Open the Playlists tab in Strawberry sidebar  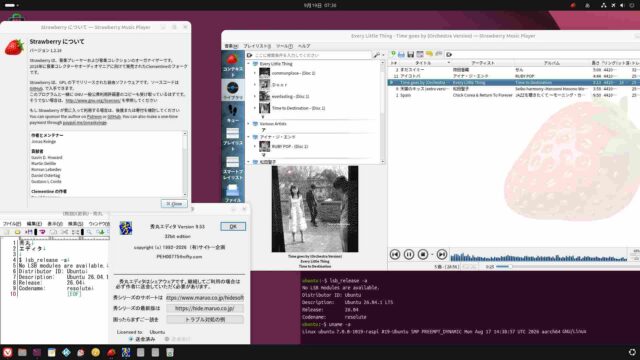pos(233,139)
